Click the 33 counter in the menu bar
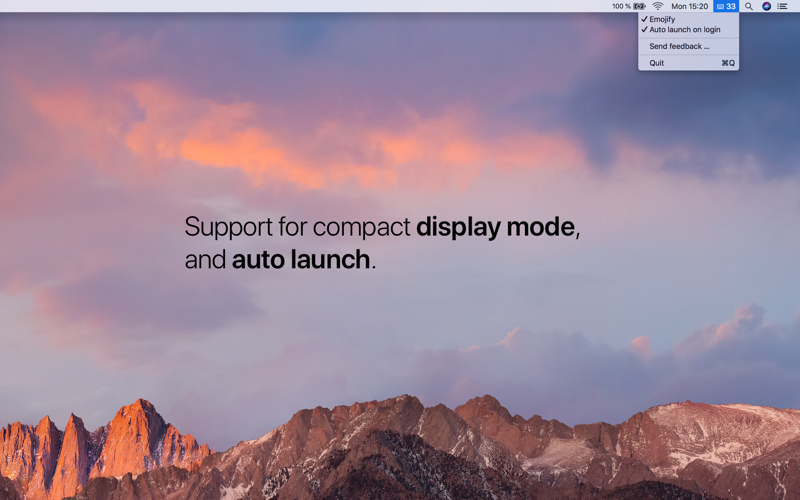 731,6
